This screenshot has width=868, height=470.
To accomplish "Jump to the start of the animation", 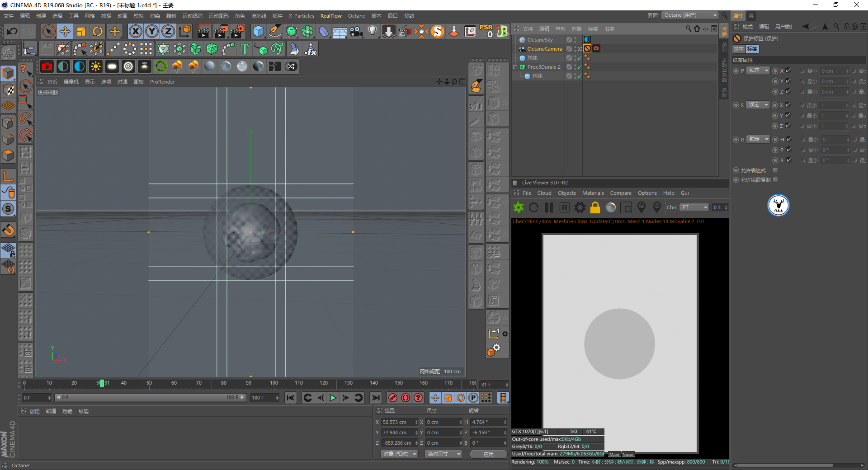I will pyautogui.click(x=291, y=398).
